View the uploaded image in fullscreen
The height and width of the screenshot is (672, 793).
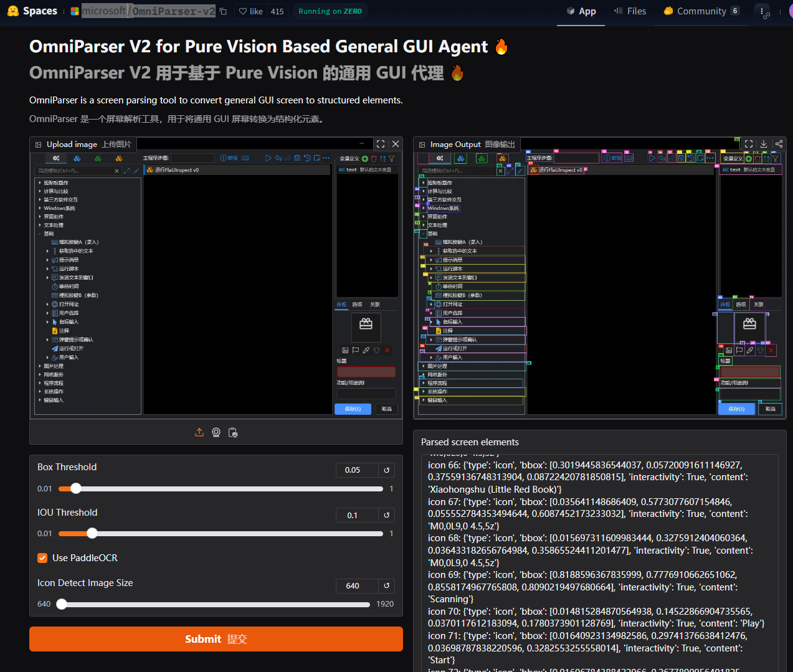(x=381, y=144)
